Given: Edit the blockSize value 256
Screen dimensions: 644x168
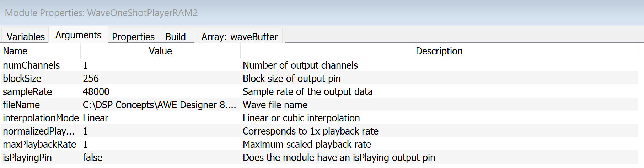Looking at the screenshot, I should point(160,79).
